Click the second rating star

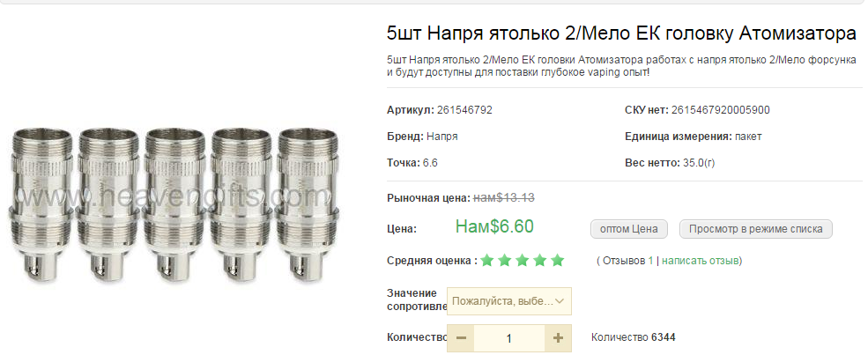click(504, 260)
